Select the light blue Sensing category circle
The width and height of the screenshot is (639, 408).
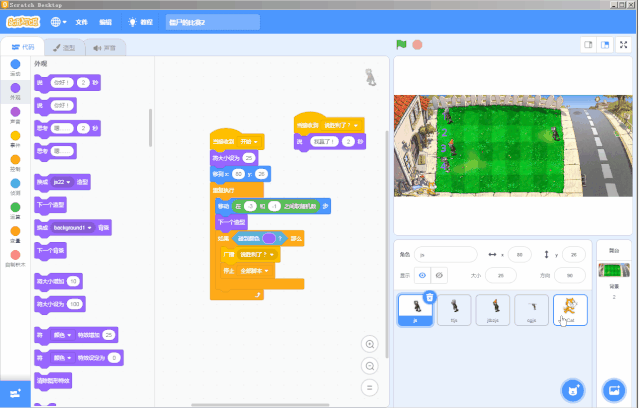click(15, 183)
